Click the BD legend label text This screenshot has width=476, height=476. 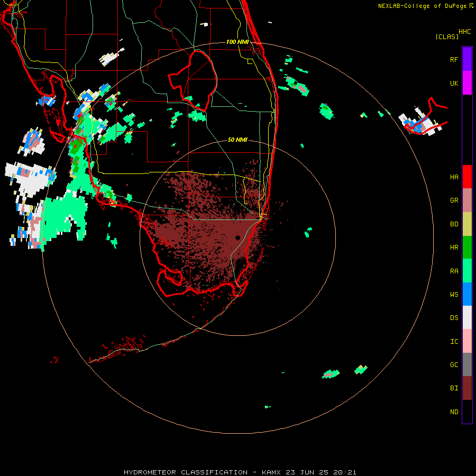454,224
